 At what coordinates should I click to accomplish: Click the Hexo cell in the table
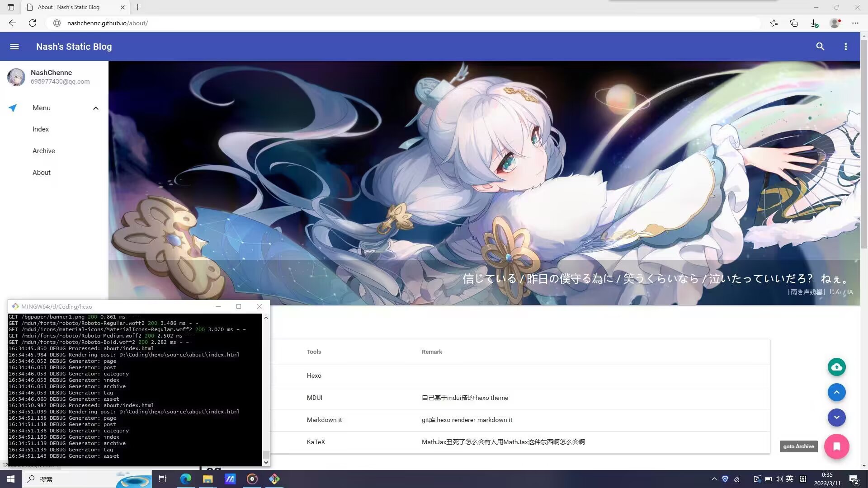[x=314, y=376]
